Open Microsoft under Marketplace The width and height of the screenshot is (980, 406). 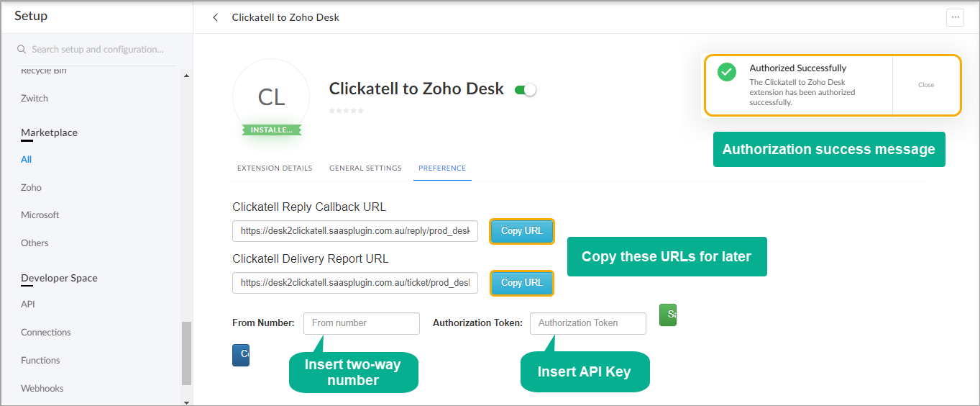[x=40, y=215]
